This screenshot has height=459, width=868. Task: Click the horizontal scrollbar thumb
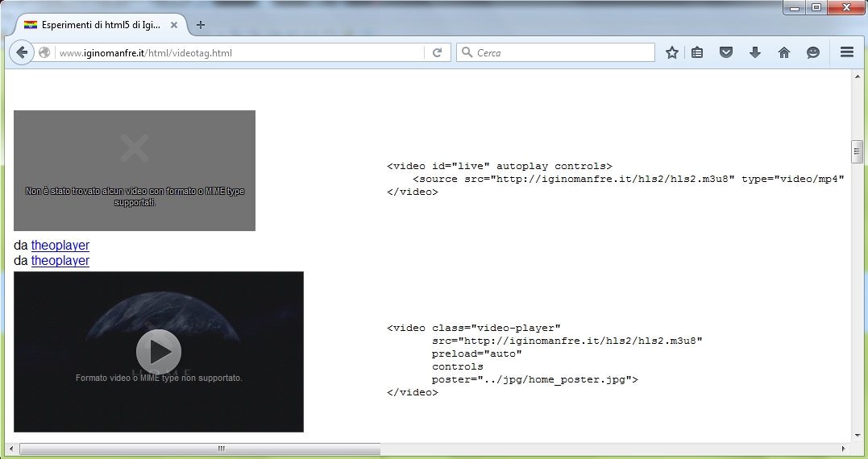click(x=199, y=449)
